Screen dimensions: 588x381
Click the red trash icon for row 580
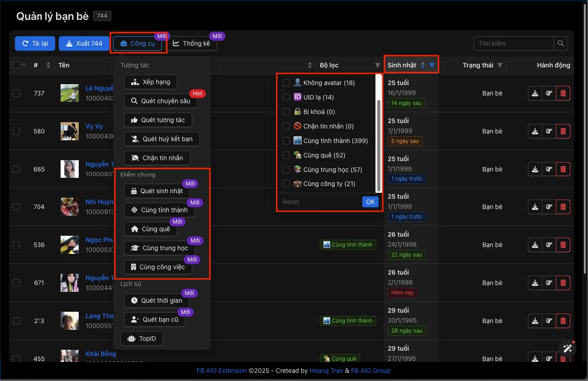tap(563, 131)
